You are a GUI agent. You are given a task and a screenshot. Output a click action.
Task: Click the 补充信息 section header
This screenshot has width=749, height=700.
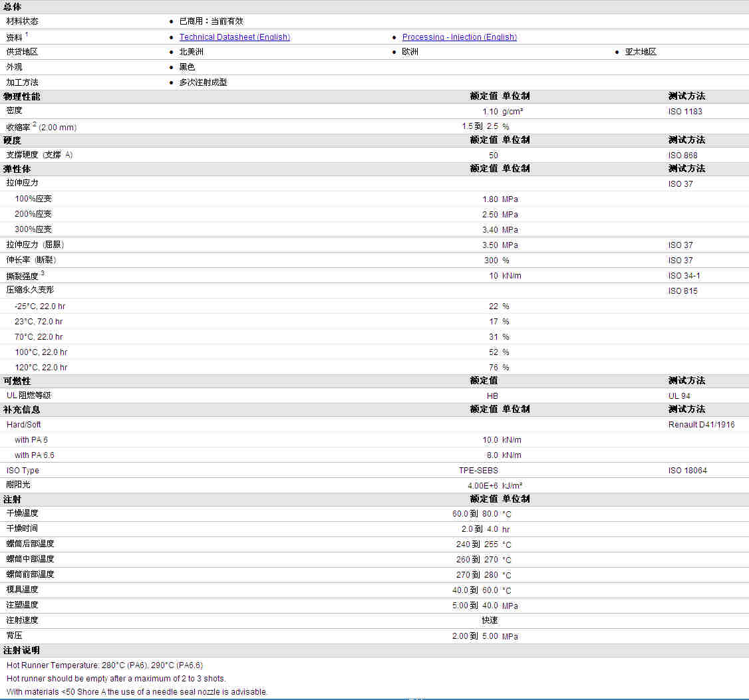[21, 409]
